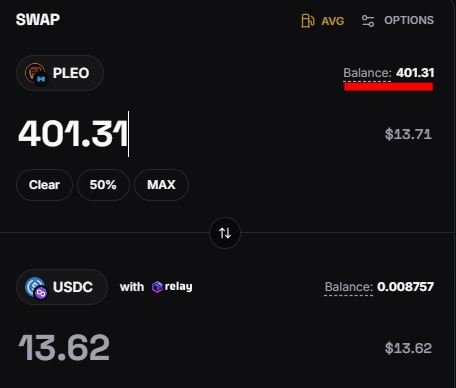Clear the entered amount
This screenshot has height=388, width=456.
(x=44, y=185)
